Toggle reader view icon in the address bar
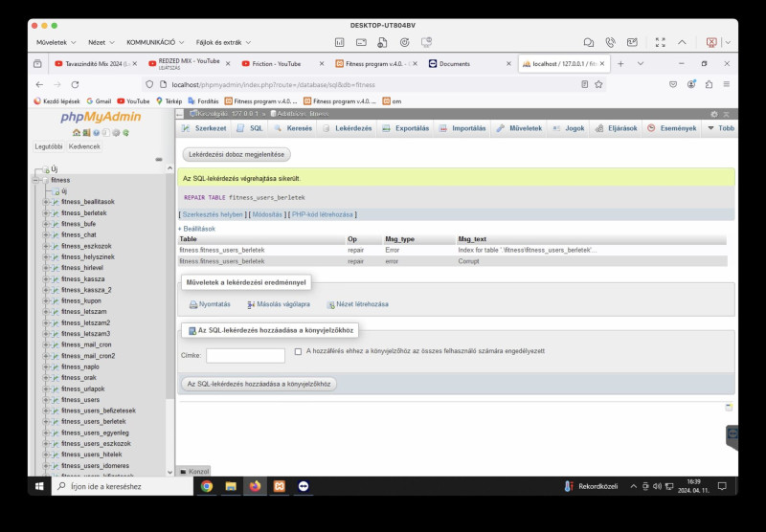The width and height of the screenshot is (766, 532). coord(584,84)
